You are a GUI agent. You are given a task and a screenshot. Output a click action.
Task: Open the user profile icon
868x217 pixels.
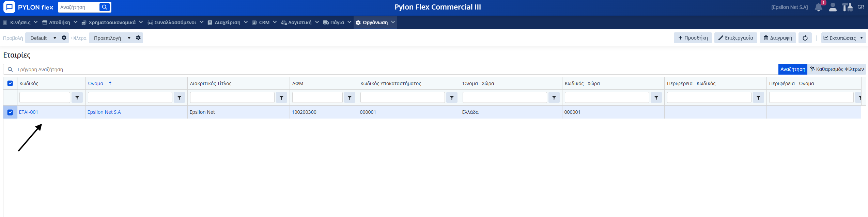pos(833,7)
